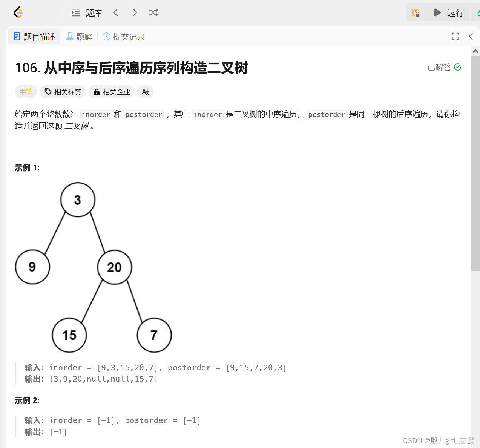Pick a random problem shuffle icon

click(153, 12)
